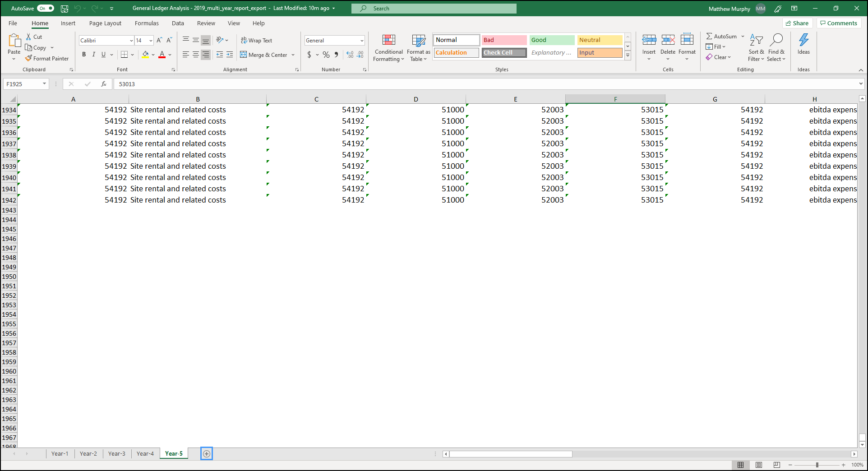Viewport: 868px width, 471px height.
Task: Expand the Fill Color dropdown arrow
Action: click(152, 55)
